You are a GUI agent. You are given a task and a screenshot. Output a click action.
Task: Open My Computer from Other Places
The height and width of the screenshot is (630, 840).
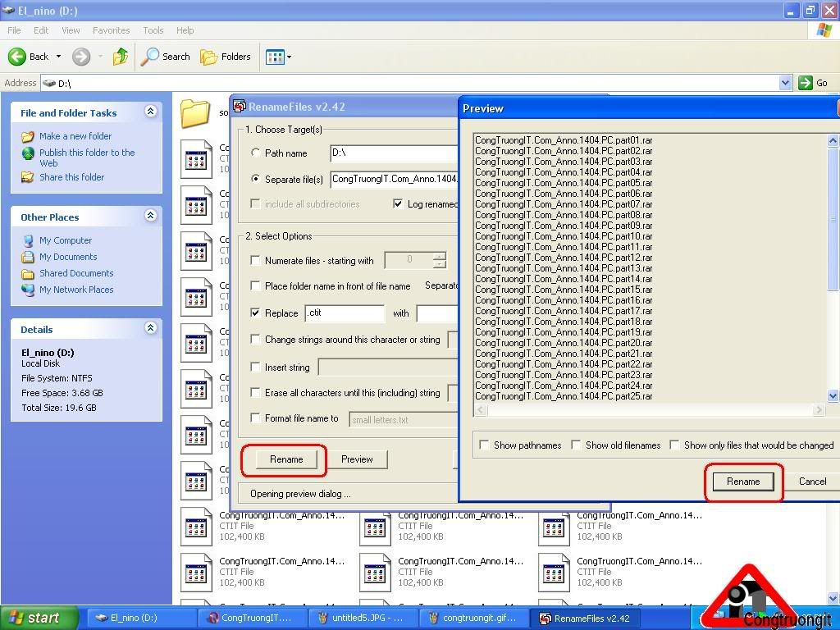click(28, 241)
